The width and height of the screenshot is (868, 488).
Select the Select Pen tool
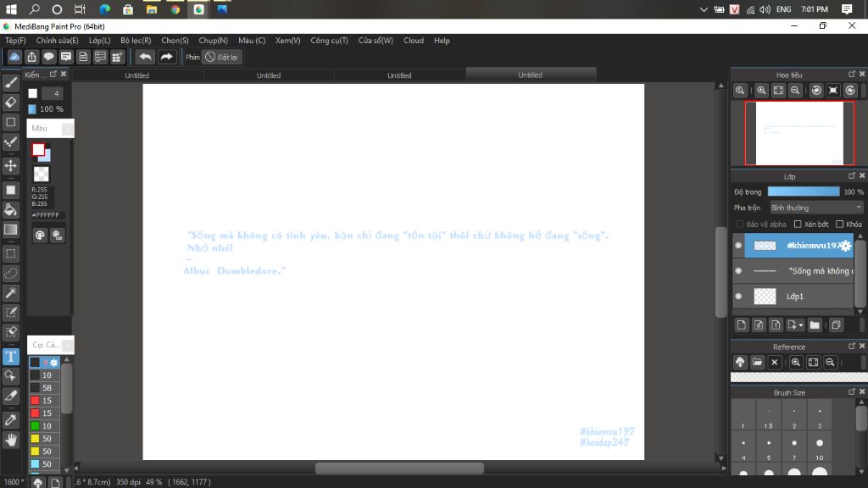tap(10, 313)
